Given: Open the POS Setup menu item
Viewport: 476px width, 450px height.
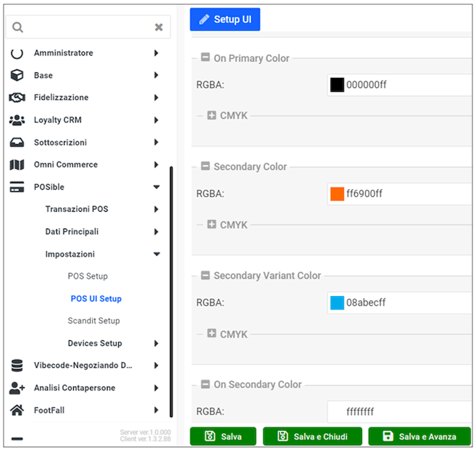Looking at the screenshot, I should pyautogui.click(x=87, y=276).
